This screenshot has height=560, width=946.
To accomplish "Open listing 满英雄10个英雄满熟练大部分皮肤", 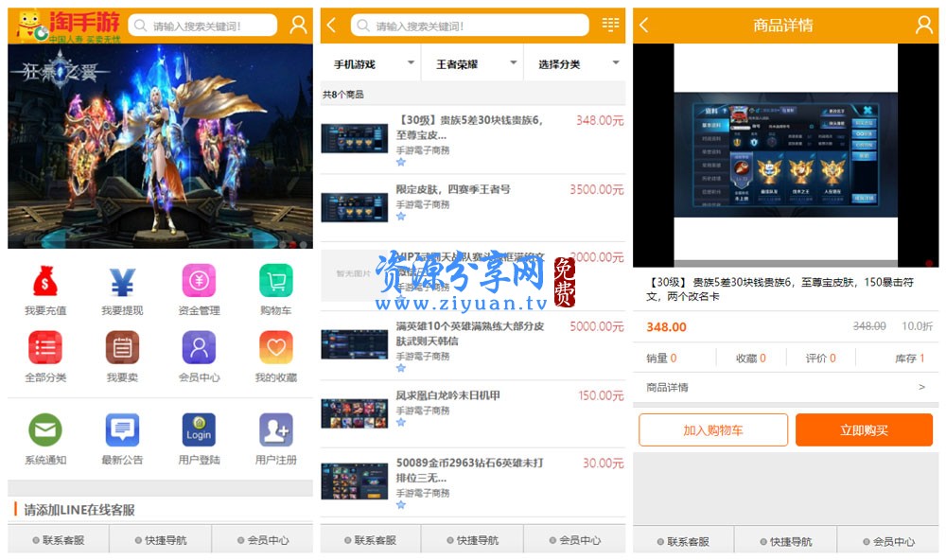I will (470, 333).
